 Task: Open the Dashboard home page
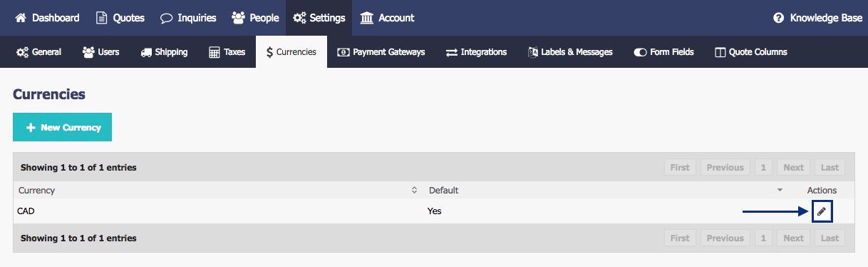point(47,18)
